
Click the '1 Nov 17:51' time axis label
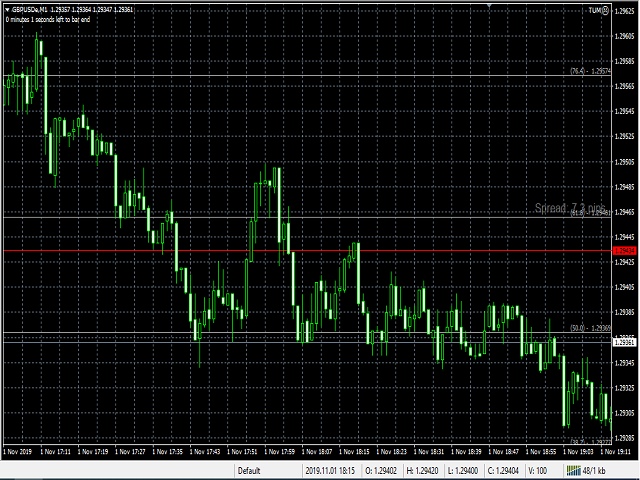242,452
